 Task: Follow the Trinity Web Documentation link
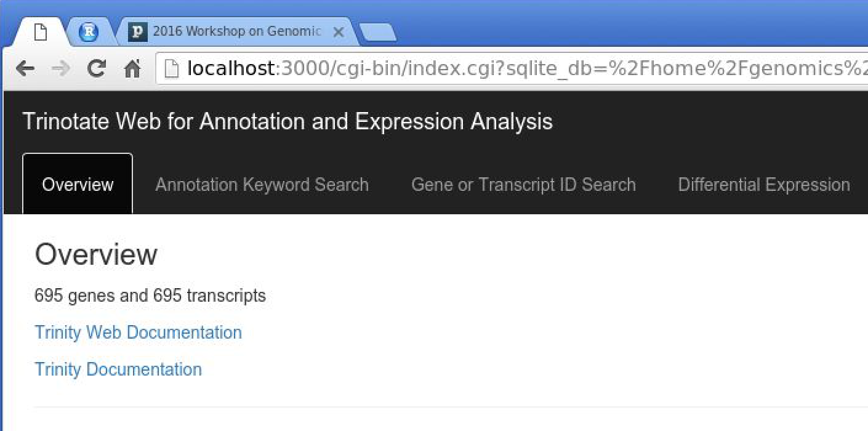pos(138,332)
